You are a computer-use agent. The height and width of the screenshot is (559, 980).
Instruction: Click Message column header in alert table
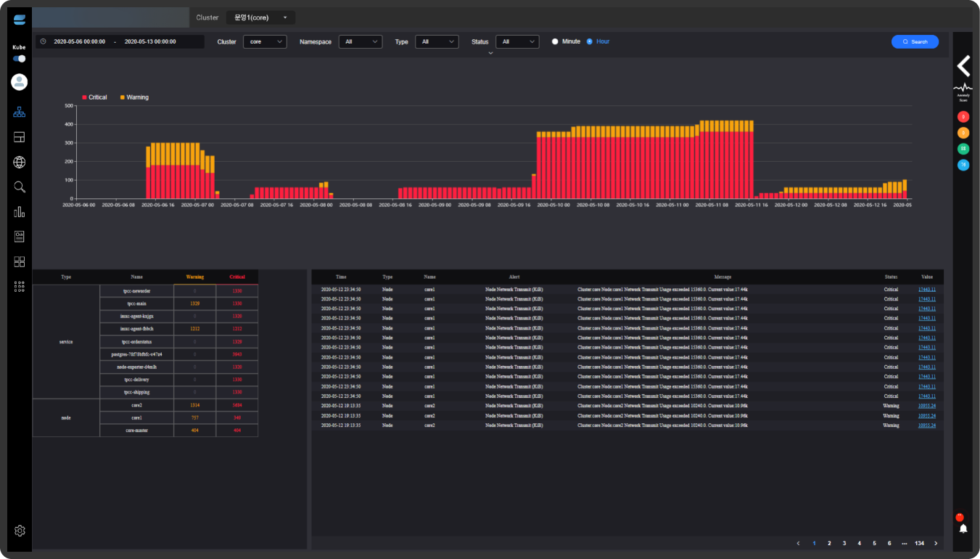(x=722, y=277)
